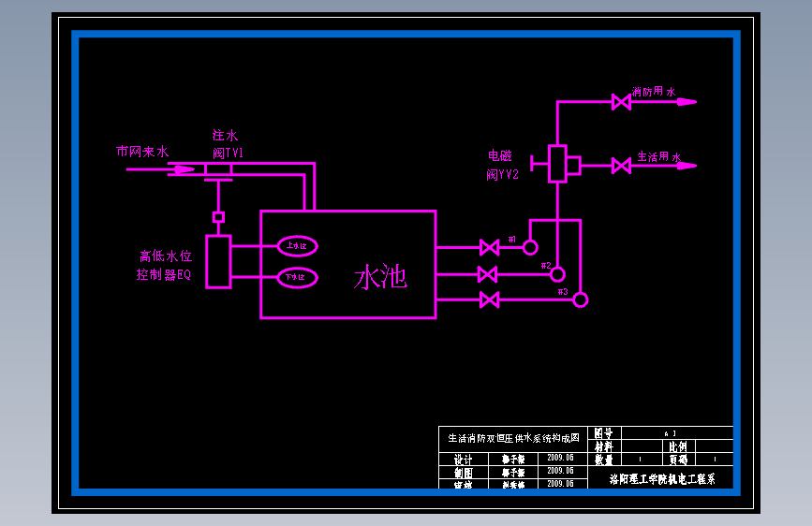Click the 注水阀TV1 label text
This screenshot has height=526, width=812.
(228, 144)
